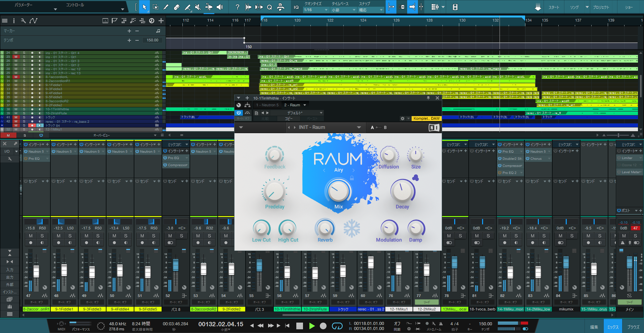
Task: Switch to the ブラウズ (Browse) tab
Action: pyautogui.click(x=633, y=327)
